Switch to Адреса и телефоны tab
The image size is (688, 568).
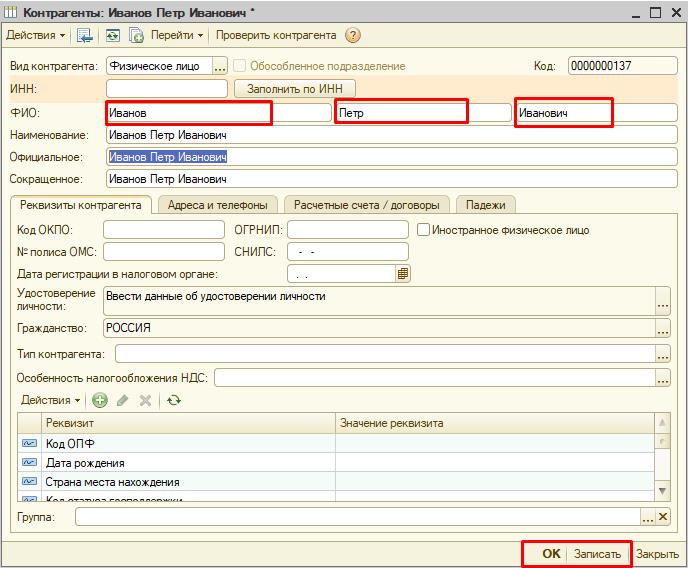[x=217, y=205]
